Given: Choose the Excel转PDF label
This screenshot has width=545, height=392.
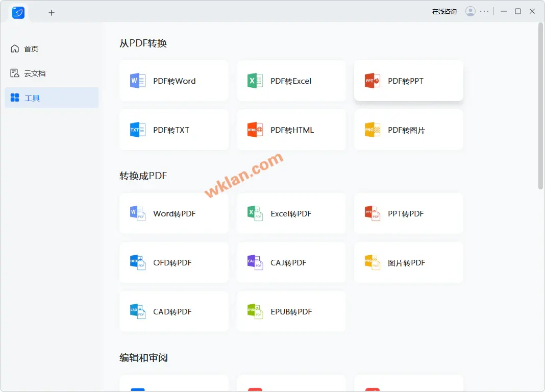Looking at the screenshot, I should pos(291,214).
